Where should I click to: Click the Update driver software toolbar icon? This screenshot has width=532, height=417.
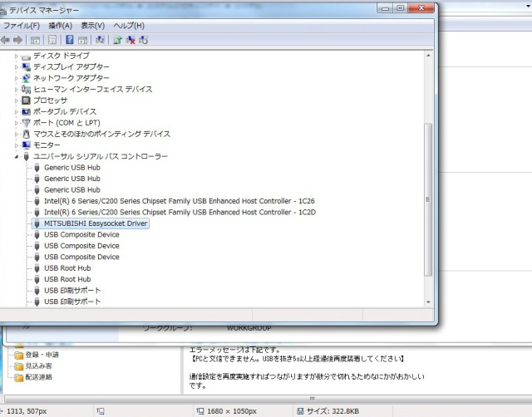[117, 40]
